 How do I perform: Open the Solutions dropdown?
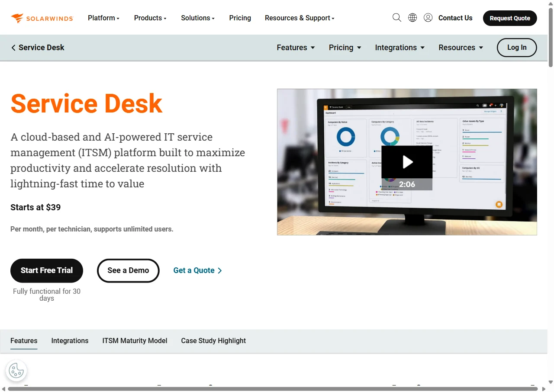click(x=198, y=18)
